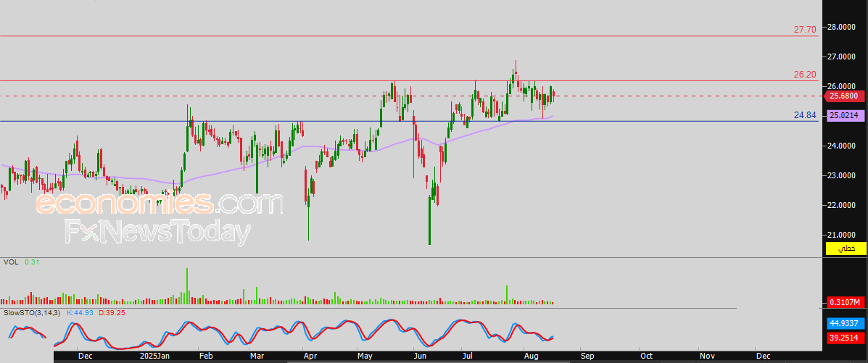868x363 pixels.
Task: Click the Dec label at the timeline end
Action: tap(763, 356)
